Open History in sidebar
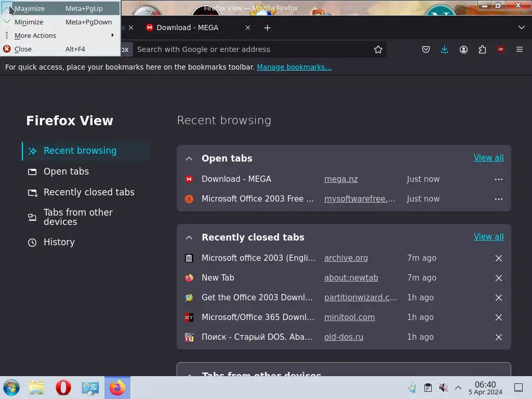 (86, 242)
